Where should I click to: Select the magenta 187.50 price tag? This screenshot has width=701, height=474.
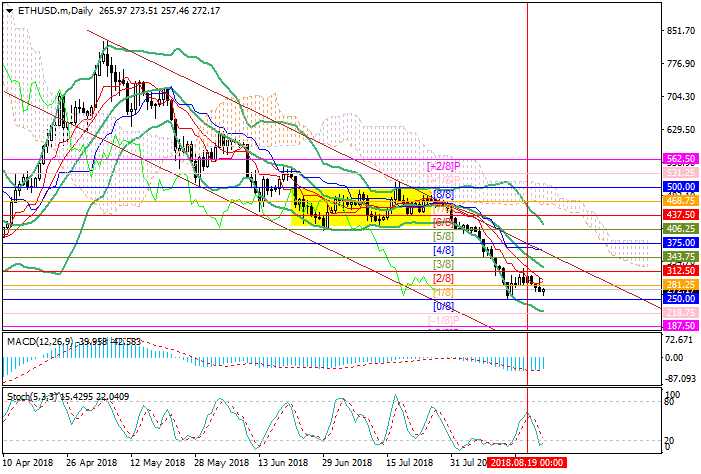pyautogui.click(x=680, y=326)
